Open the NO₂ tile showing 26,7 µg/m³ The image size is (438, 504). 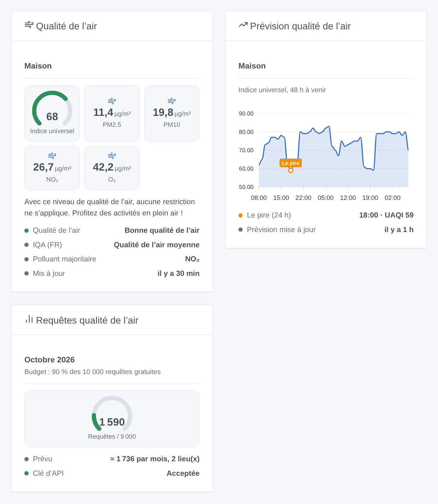pyautogui.click(x=52, y=168)
